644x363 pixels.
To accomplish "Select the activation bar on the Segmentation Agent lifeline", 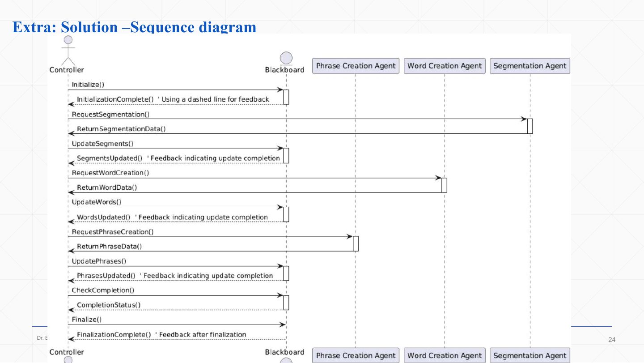I will (530, 126).
